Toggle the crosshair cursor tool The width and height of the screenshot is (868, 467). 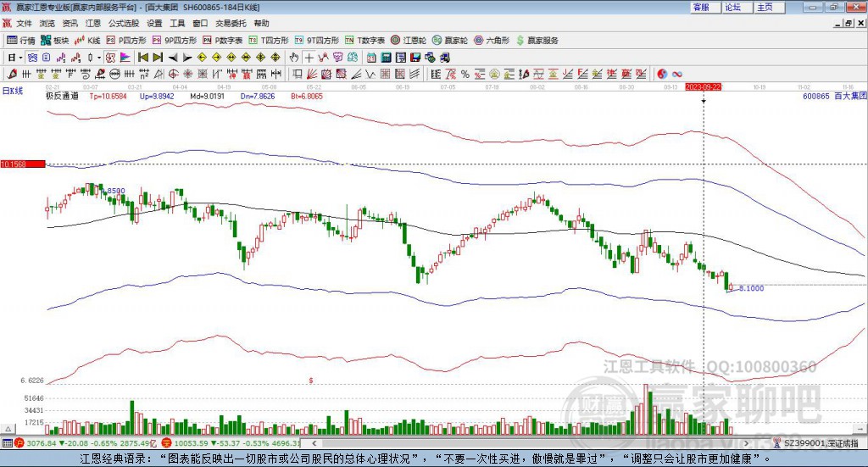coord(309,58)
